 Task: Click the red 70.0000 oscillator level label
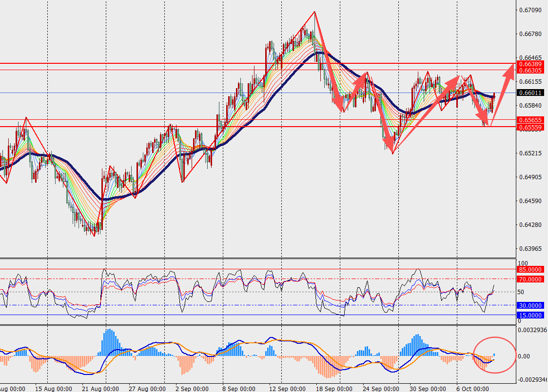click(x=531, y=279)
